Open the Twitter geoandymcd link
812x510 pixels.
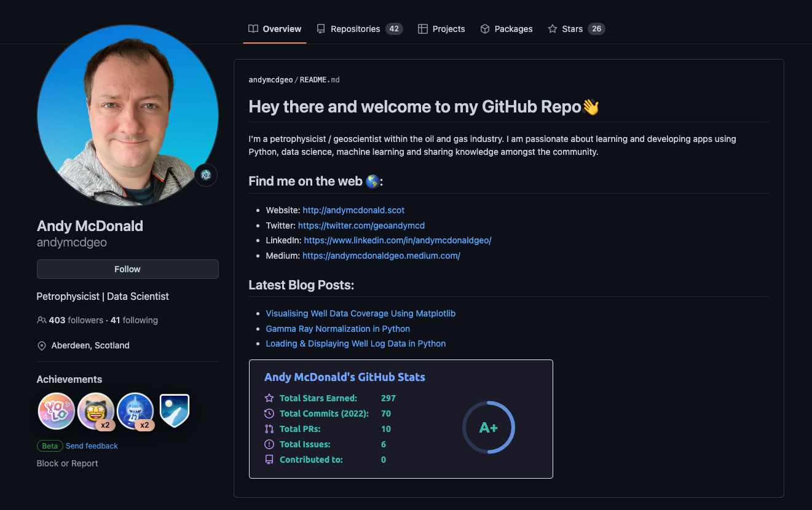(x=361, y=226)
